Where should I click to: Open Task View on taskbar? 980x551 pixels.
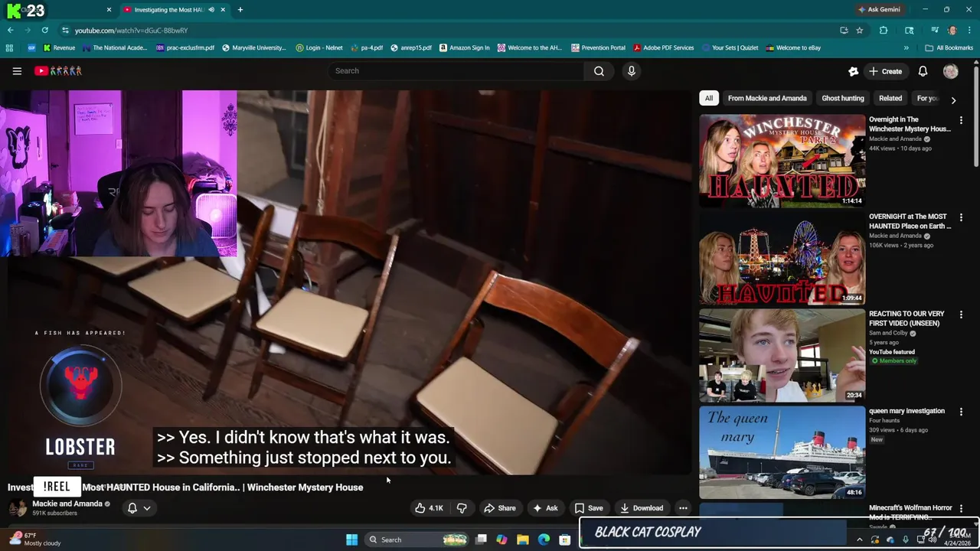click(481, 540)
